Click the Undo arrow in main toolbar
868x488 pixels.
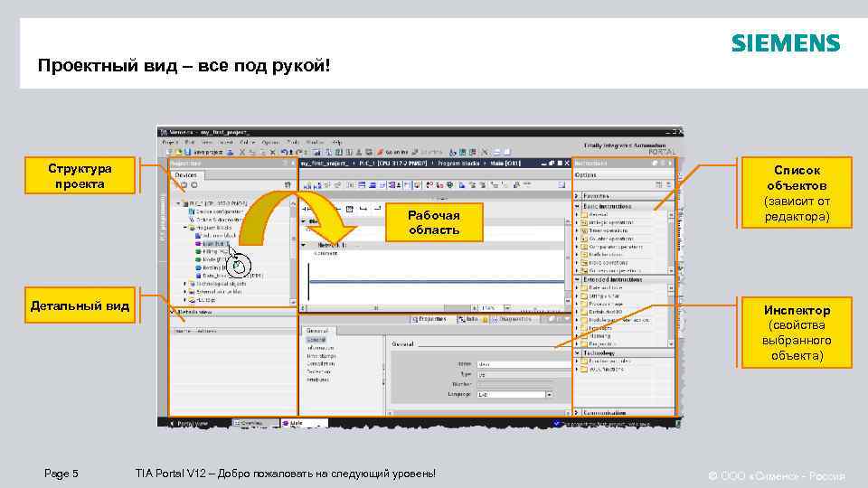284,152
